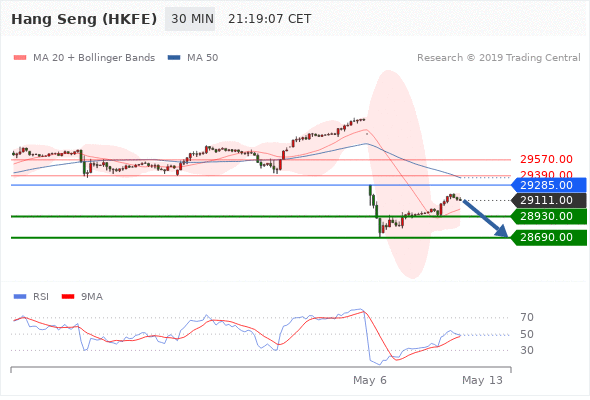Click the 28930.00 green support tag

(x=549, y=216)
